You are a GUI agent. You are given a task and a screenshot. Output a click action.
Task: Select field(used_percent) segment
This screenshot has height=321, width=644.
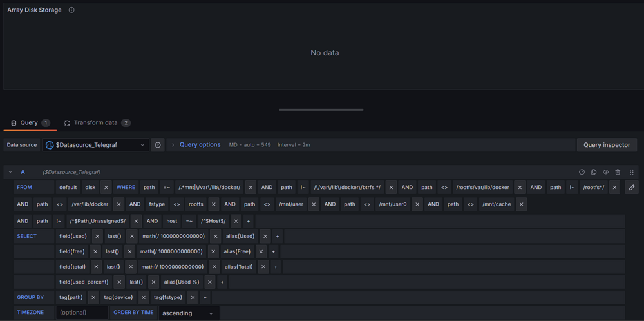coord(84,282)
